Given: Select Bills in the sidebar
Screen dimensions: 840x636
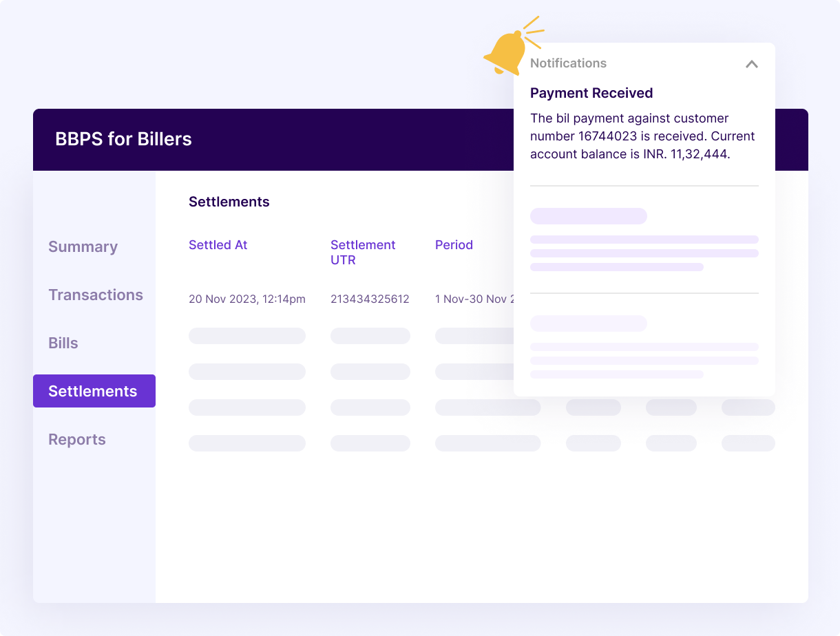Looking at the screenshot, I should [63, 343].
